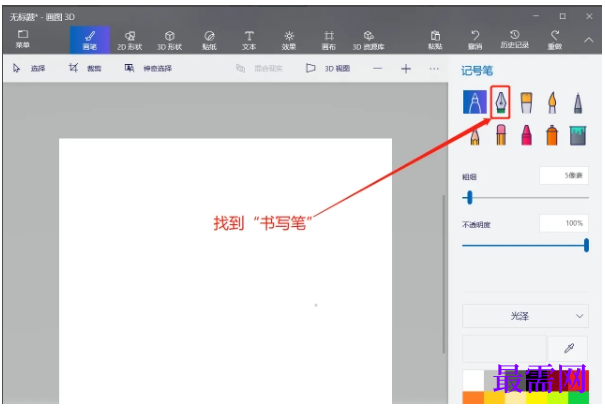Zoom out with minus button
The image size is (605, 410).
click(378, 69)
